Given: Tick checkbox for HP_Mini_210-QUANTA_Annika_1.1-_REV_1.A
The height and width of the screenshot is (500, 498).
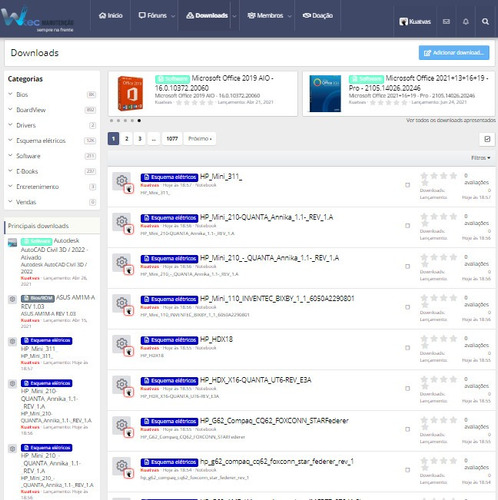Looking at the screenshot, I should coord(407,225).
